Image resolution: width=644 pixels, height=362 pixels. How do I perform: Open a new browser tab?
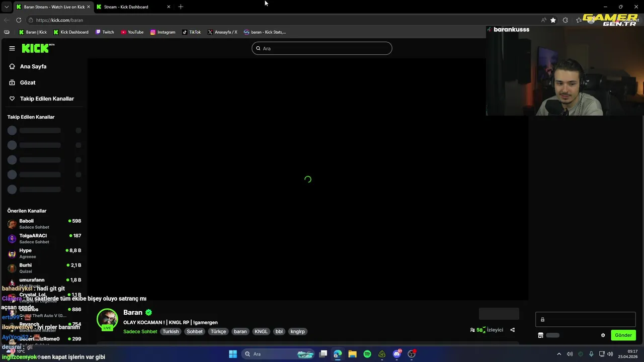pyautogui.click(x=181, y=7)
